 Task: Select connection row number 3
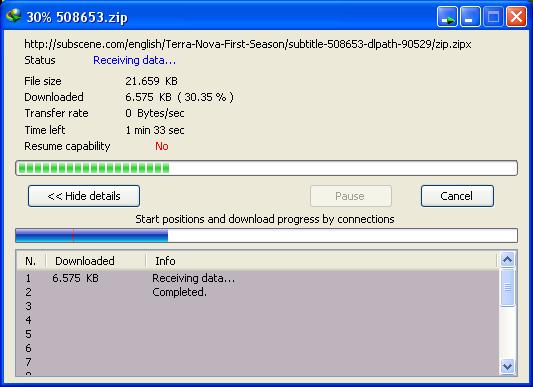click(x=258, y=306)
